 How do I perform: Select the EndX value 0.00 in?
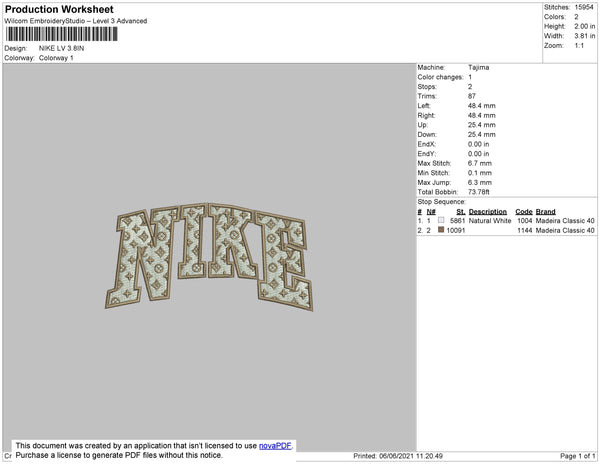(x=478, y=144)
